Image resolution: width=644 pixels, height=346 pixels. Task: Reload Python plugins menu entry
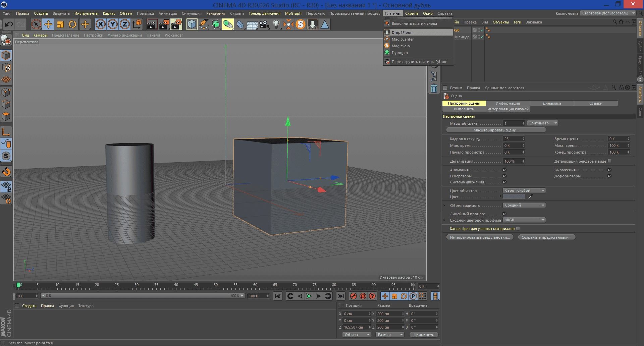point(418,62)
